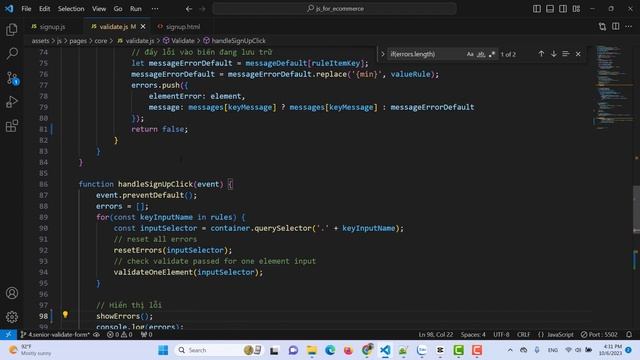Open the Explorer view in activity bar
Image resolution: width=640 pixels, height=360 pixels.
click(x=12, y=30)
